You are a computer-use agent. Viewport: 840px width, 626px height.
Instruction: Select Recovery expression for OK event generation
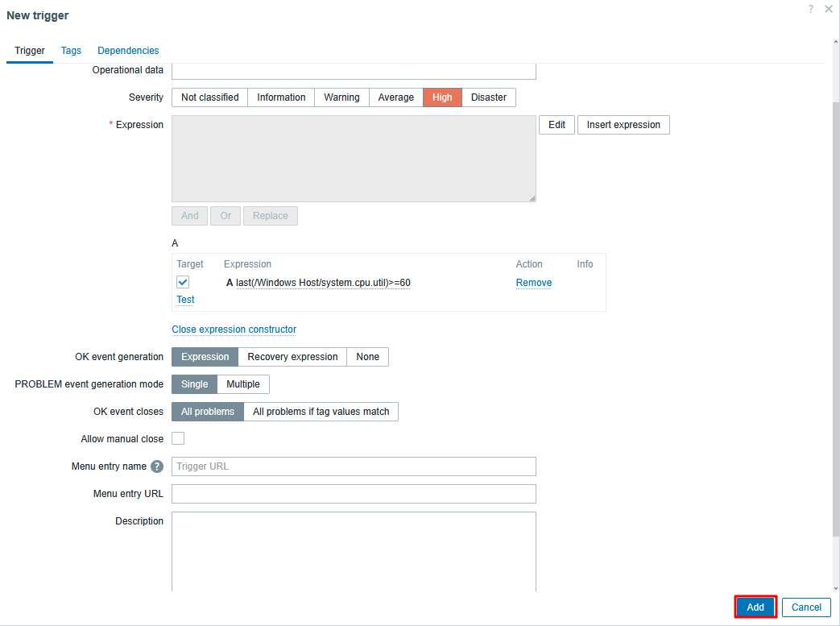292,357
